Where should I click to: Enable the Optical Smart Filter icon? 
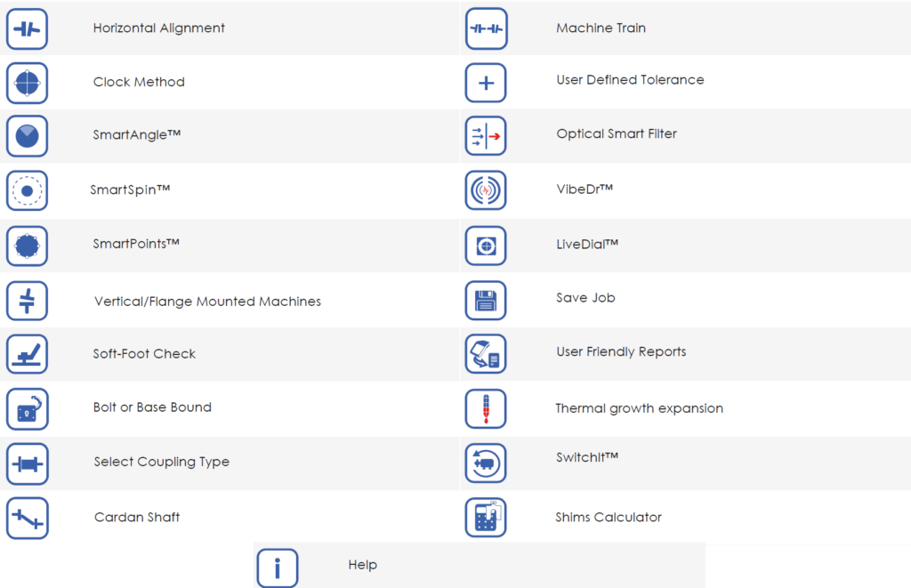486,136
